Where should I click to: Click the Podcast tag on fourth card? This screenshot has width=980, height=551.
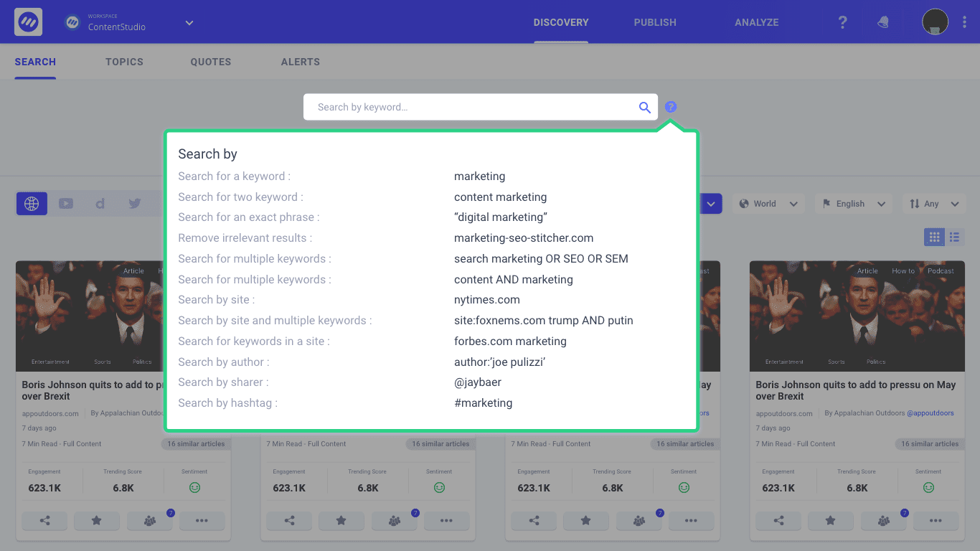(941, 271)
